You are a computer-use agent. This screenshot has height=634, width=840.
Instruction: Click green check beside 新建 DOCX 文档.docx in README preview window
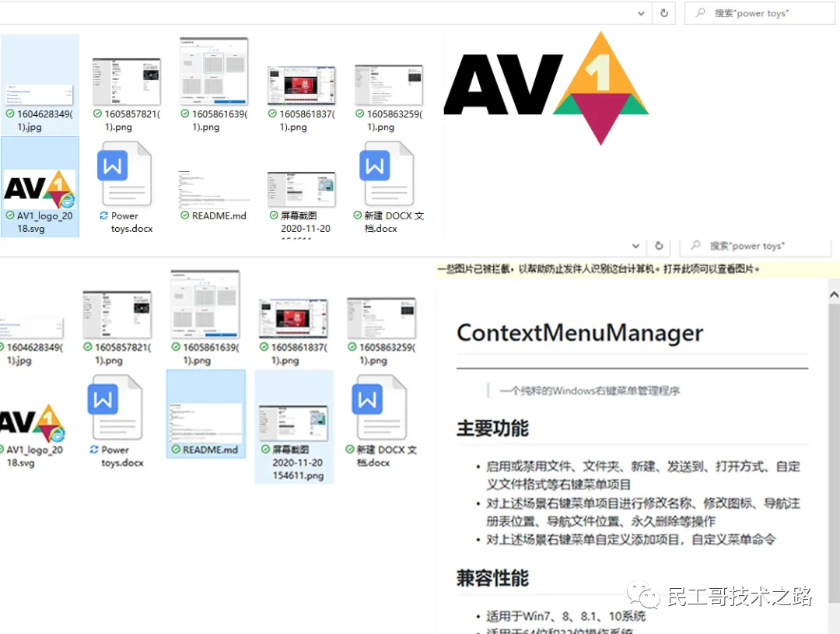click(x=350, y=449)
